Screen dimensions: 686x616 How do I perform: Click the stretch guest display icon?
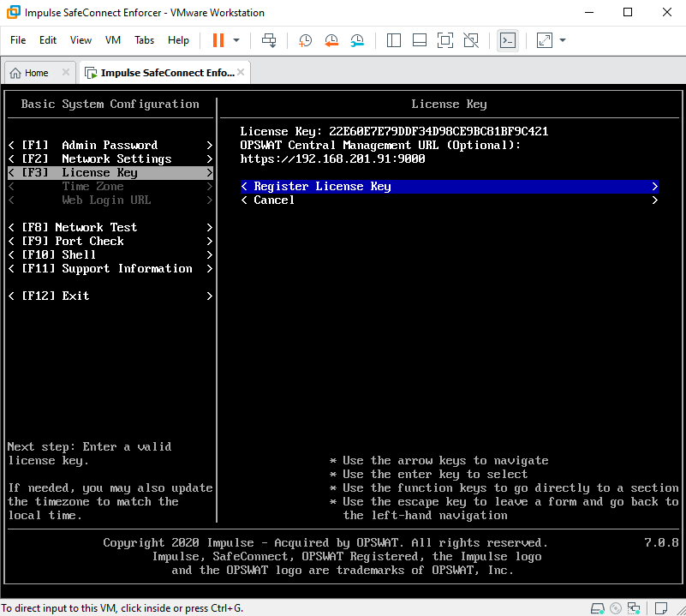544,40
